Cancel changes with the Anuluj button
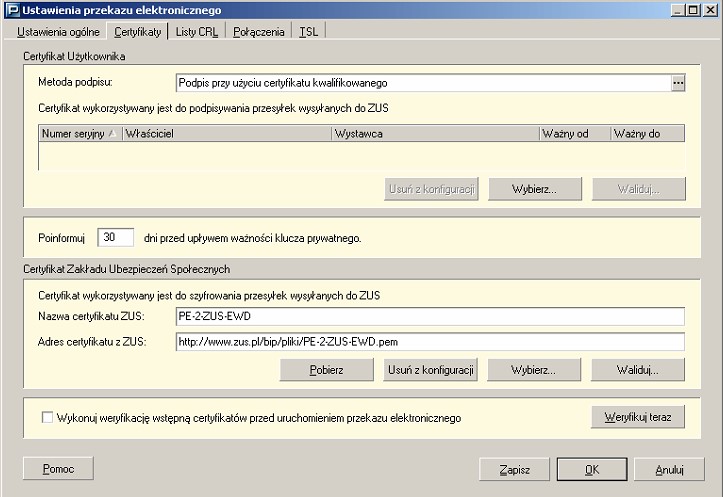Viewport: 723px width, 497px height. (669, 469)
